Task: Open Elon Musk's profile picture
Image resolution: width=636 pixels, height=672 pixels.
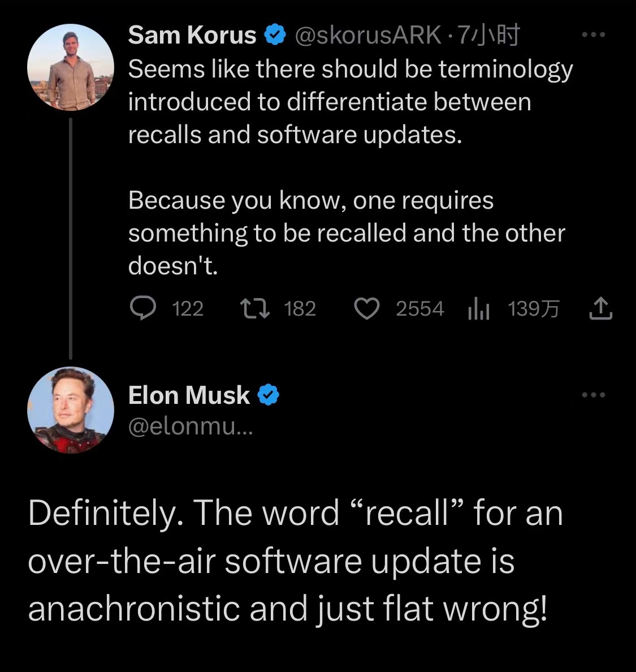Action: 70,410
